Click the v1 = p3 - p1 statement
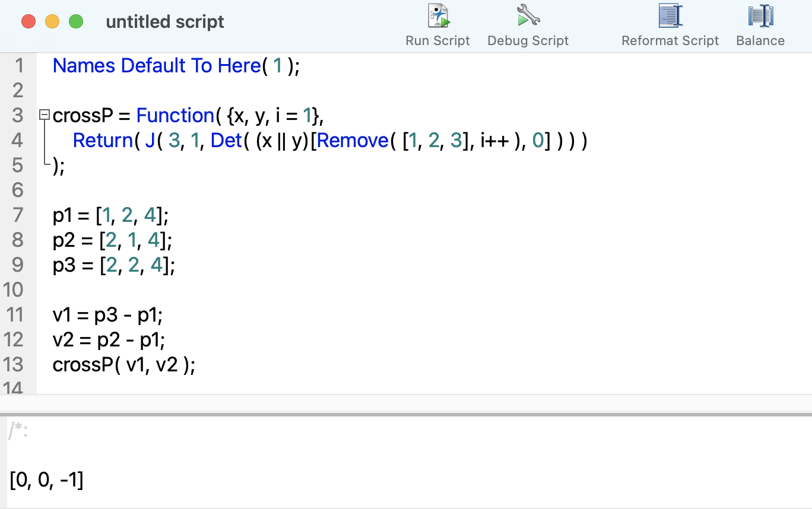 107,314
